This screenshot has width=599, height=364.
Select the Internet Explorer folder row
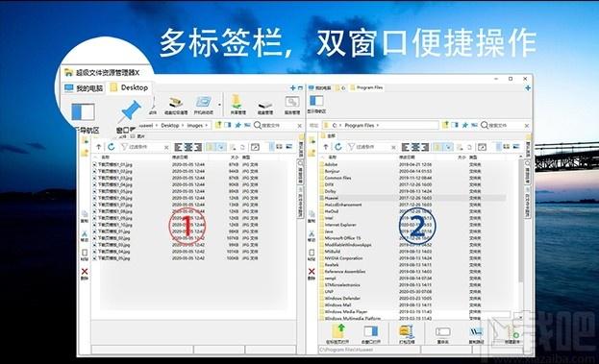(412, 225)
